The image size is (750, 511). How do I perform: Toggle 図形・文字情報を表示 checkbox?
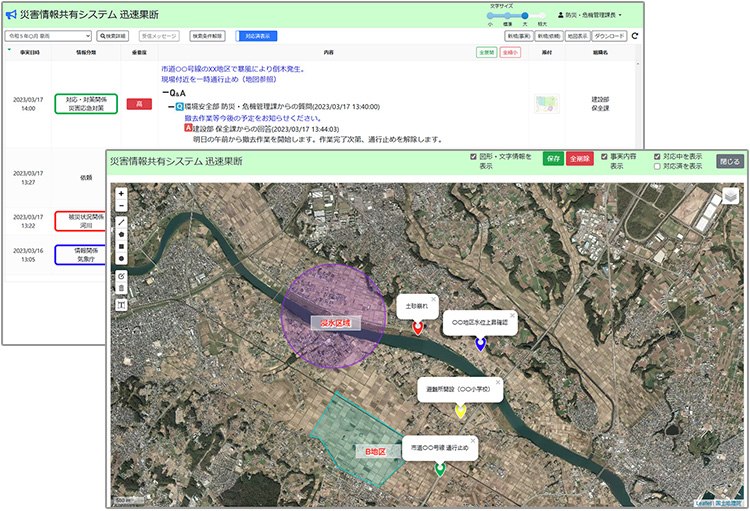pos(473,157)
